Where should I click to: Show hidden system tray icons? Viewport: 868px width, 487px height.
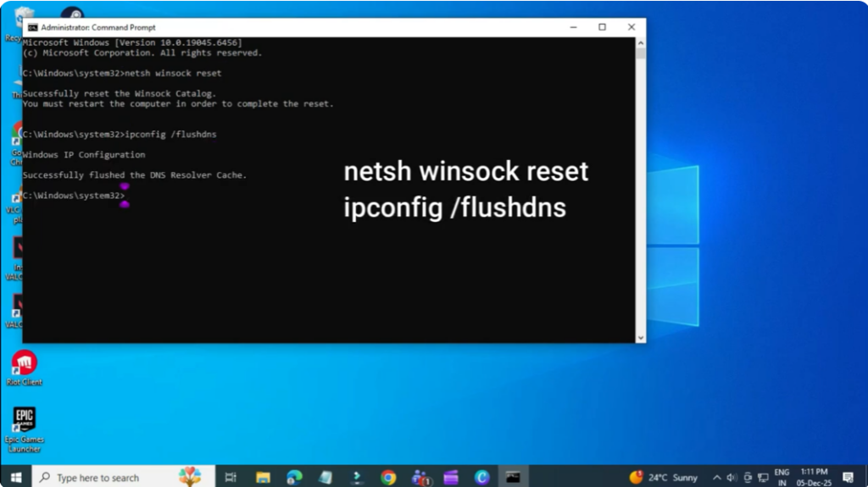pyautogui.click(x=717, y=477)
